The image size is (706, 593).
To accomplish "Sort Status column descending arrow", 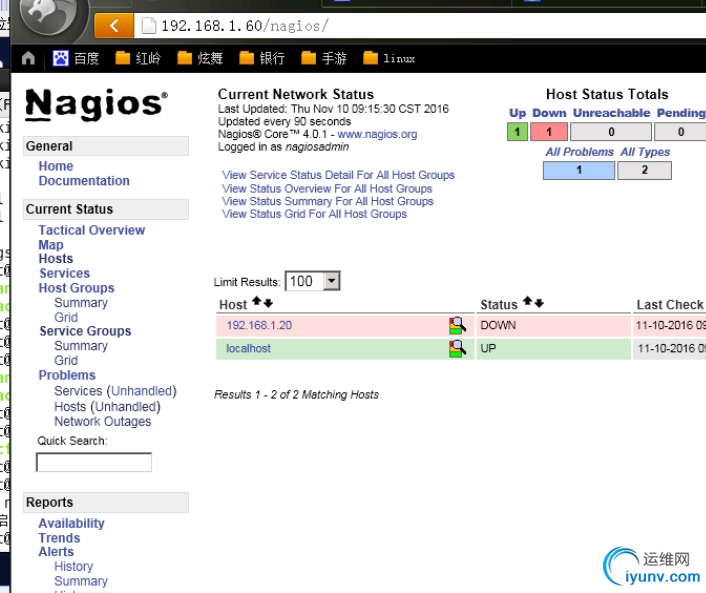I will click(539, 303).
